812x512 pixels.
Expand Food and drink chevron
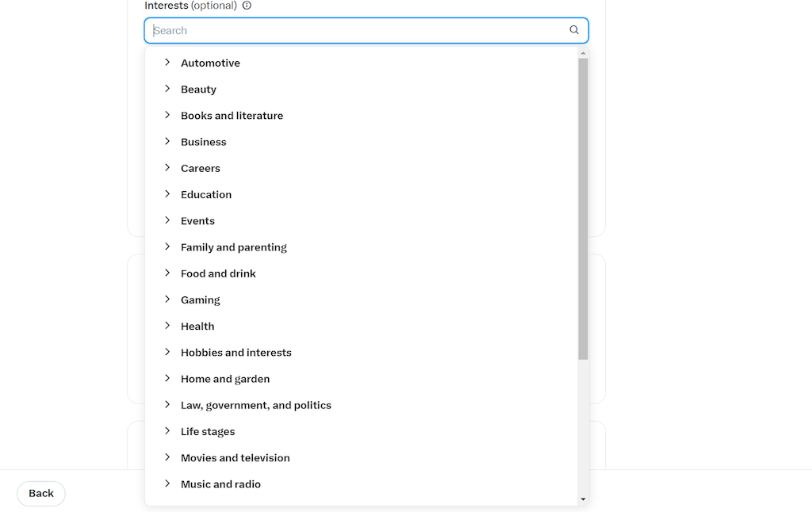(167, 273)
